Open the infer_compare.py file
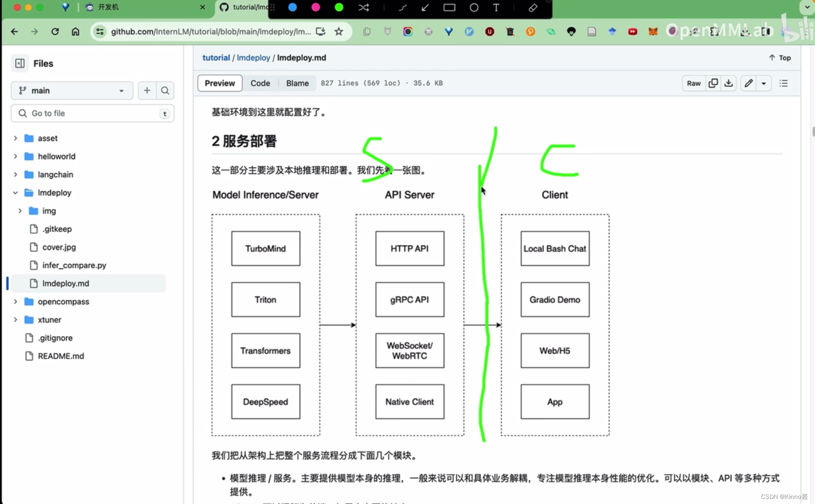This screenshot has height=504, width=815. tap(74, 265)
